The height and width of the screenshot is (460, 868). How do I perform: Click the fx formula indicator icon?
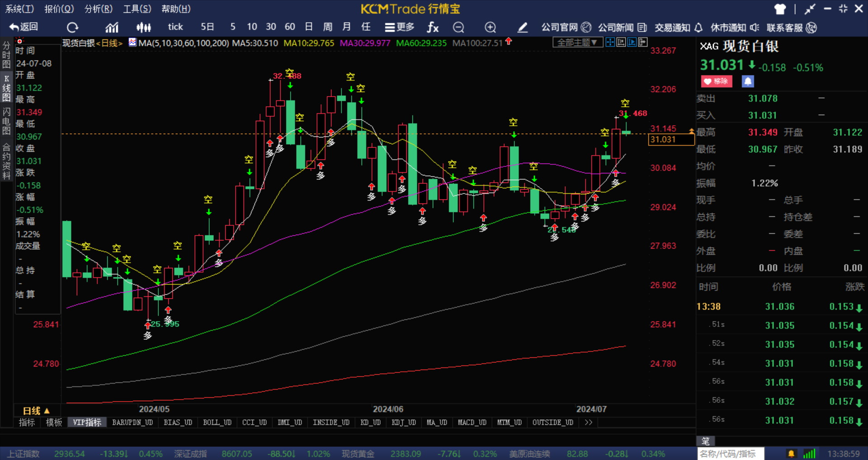(433, 28)
